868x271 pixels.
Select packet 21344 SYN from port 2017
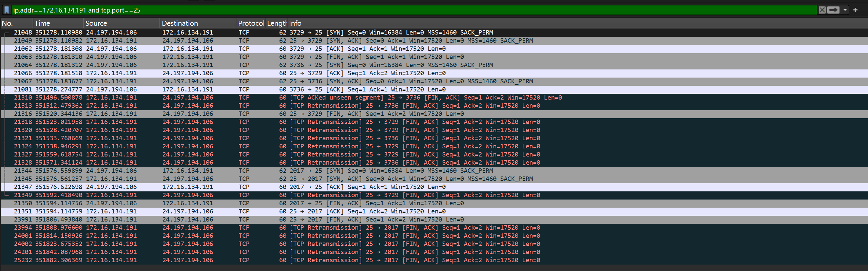[434, 171]
